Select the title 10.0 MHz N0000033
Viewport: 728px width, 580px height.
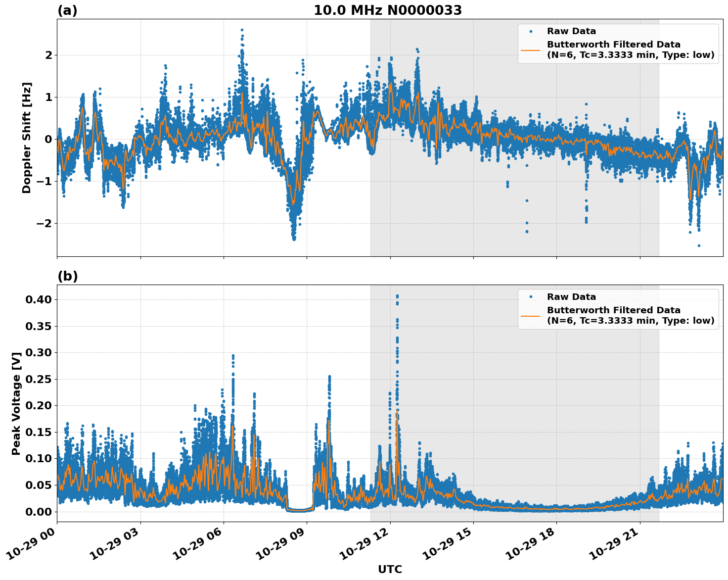coord(388,8)
